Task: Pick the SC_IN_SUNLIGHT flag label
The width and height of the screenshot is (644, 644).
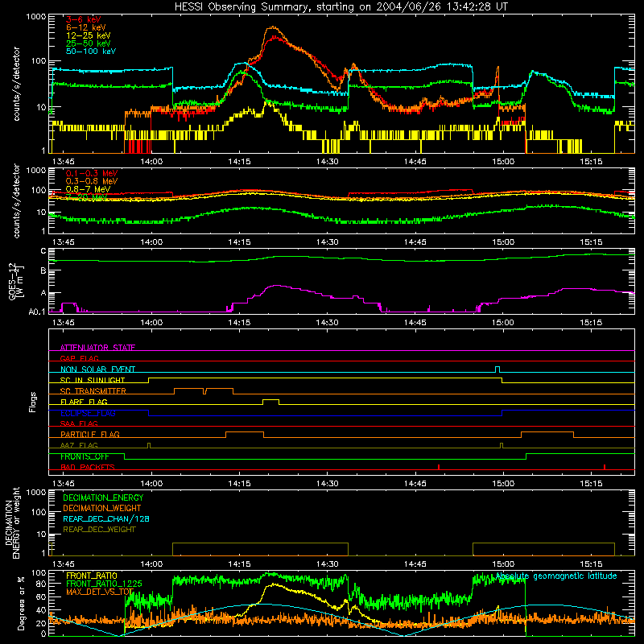Action: coord(93,380)
